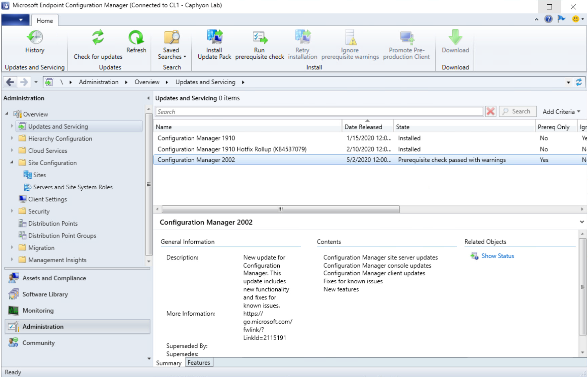The width and height of the screenshot is (588, 377).
Task: Collapse the Site Configuration node
Action: pyautogui.click(x=12, y=162)
